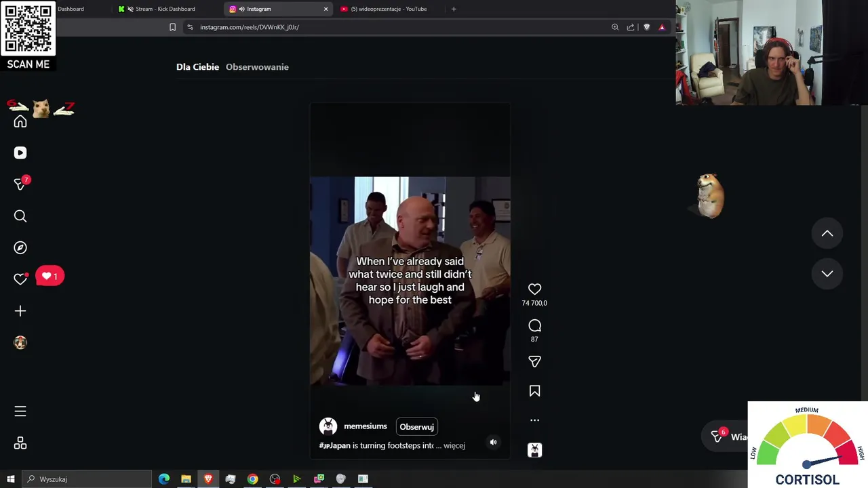Follow memesiums with the Obserwuj button
This screenshot has height=488, width=868.
coord(416,427)
